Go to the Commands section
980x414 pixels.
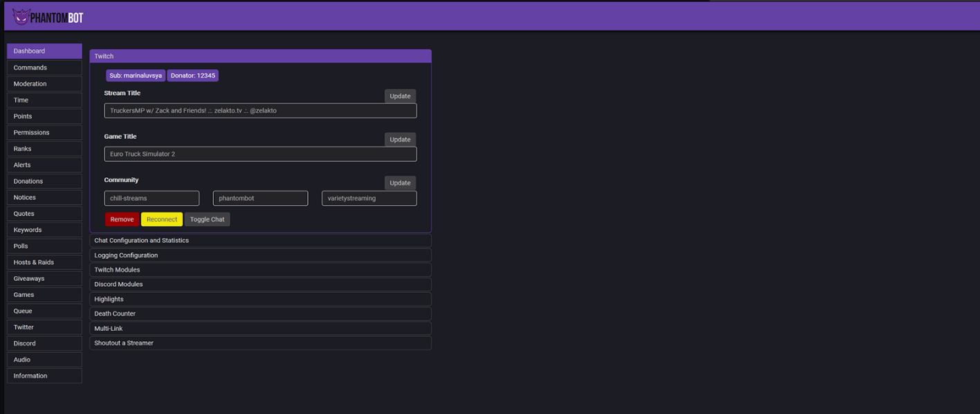point(44,68)
